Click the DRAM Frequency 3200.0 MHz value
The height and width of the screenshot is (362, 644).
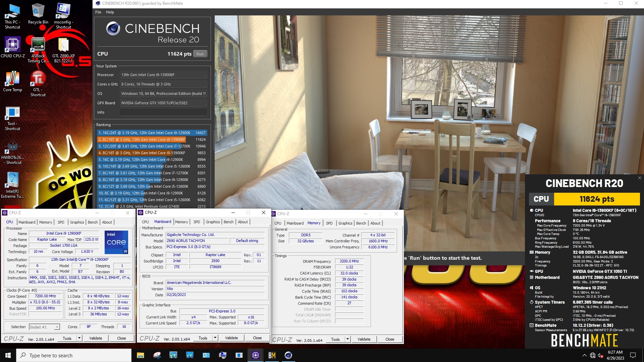[x=349, y=261]
